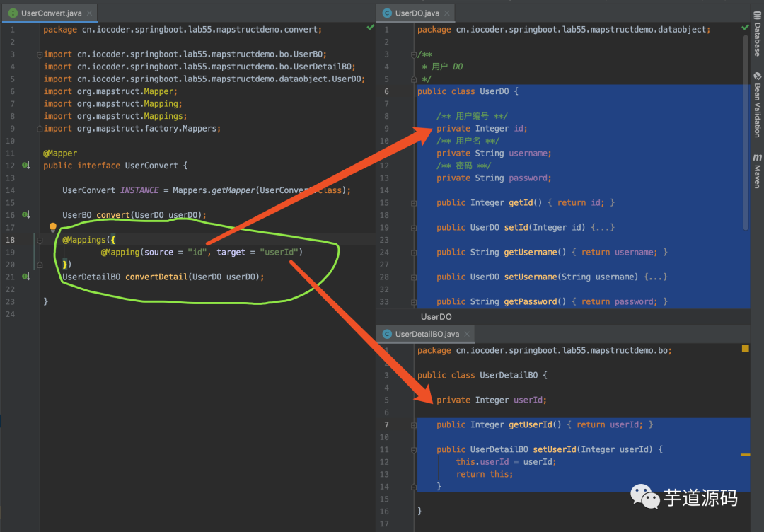This screenshot has width=764, height=532.
Task: Click the 'private Integer userId' field in UserDetailBO
Action: coord(492,400)
